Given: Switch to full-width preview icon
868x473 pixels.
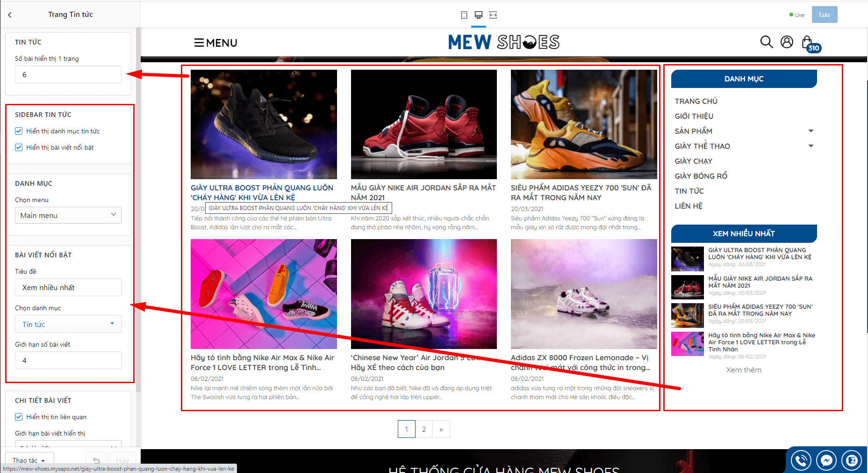Looking at the screenshot, I should (x=493, y=15).
